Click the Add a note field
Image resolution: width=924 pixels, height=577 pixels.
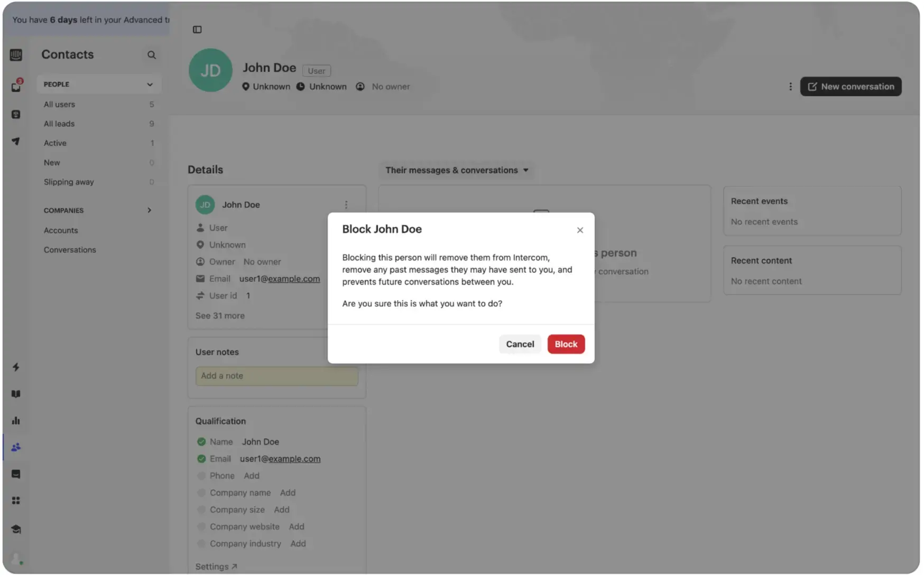pyautogui.click(x=276, y=376)
